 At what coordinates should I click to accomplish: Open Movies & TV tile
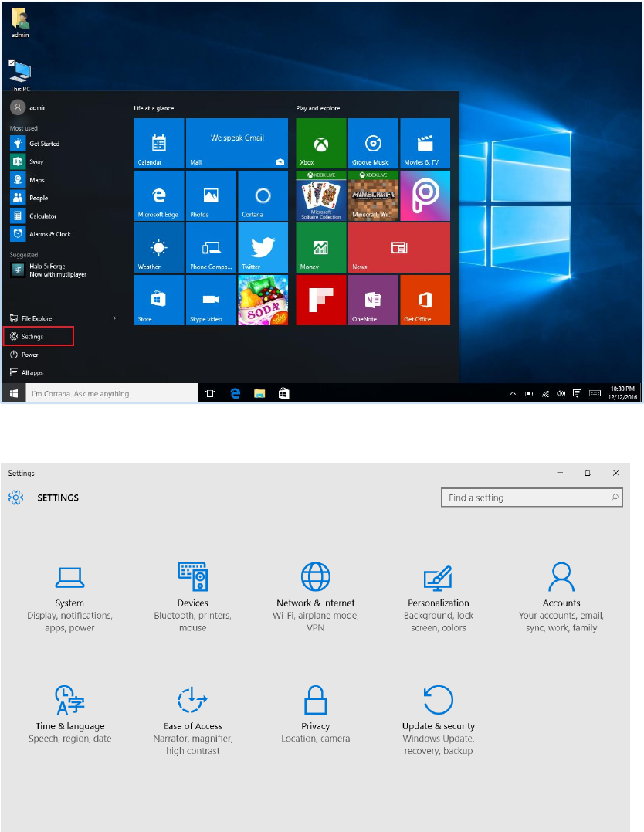pyautogui.click(x=425, y=143)
